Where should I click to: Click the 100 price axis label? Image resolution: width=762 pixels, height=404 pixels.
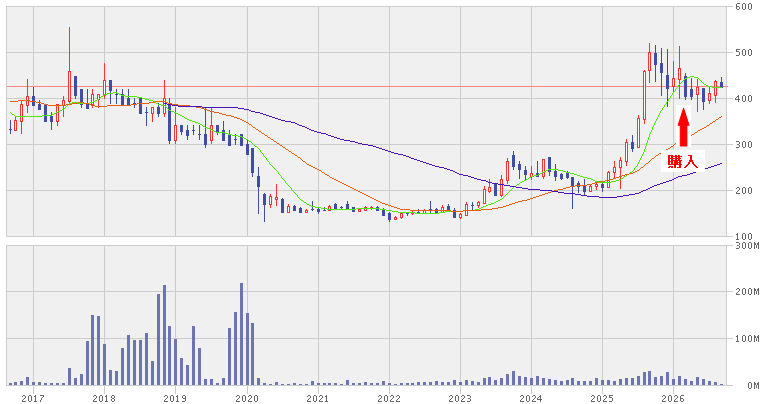point(744,236)
